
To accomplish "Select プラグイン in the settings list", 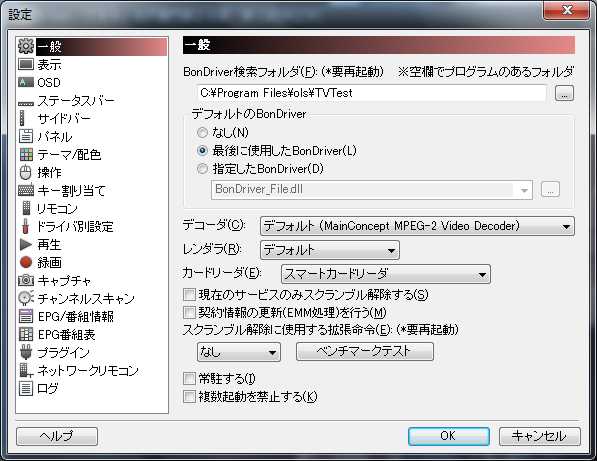I will (63, 352).
